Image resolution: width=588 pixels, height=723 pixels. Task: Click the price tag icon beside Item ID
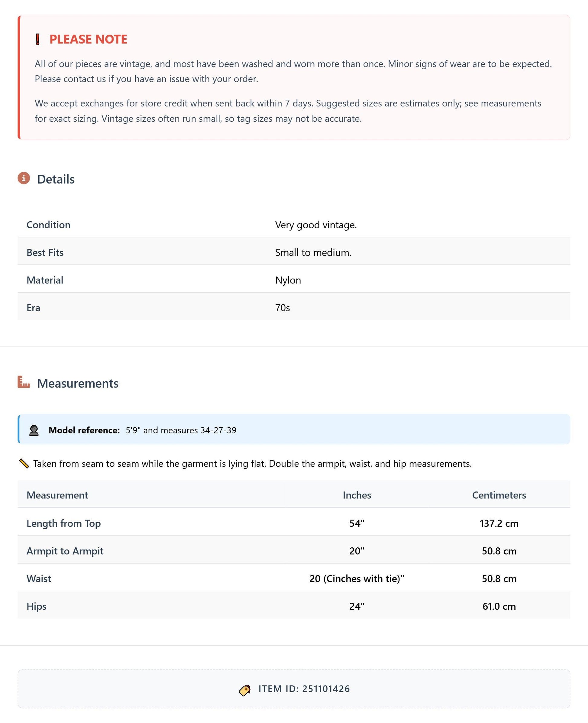click(x=245, y=690)
